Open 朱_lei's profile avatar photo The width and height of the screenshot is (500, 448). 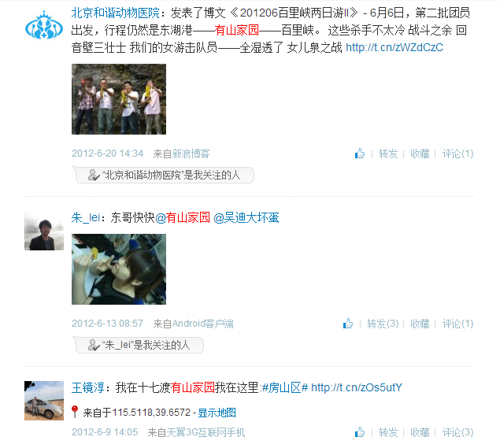[x=44, y=231]
